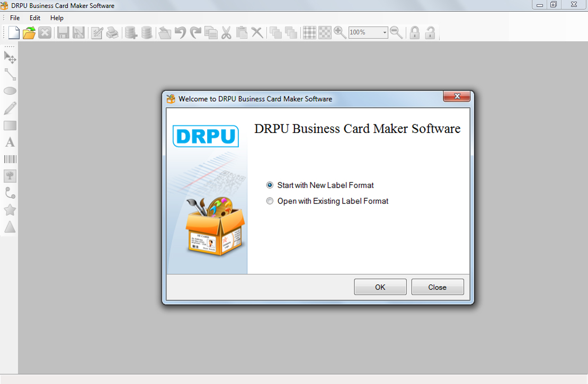This screenshot has width=588, height=384.
Task: Click the database with plus icon
Action: 131,33
